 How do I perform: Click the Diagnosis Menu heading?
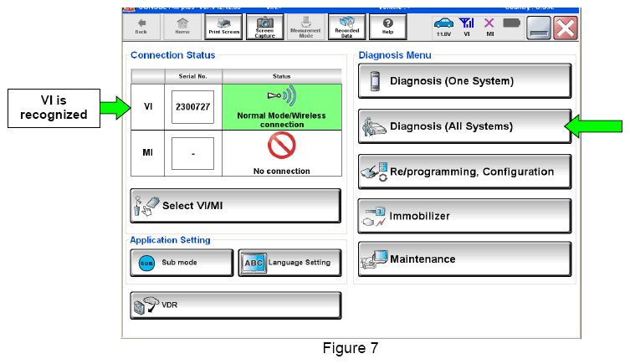[395, 55]
